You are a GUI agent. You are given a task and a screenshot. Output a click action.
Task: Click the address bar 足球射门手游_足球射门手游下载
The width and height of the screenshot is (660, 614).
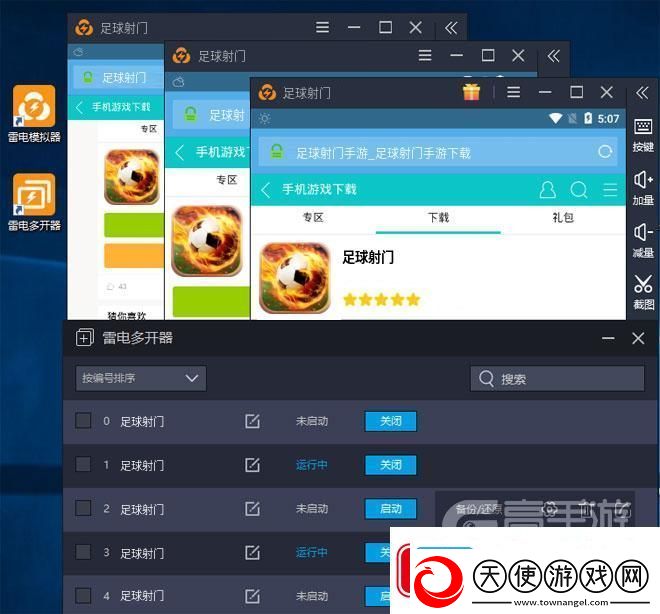(x=438, y=152)
